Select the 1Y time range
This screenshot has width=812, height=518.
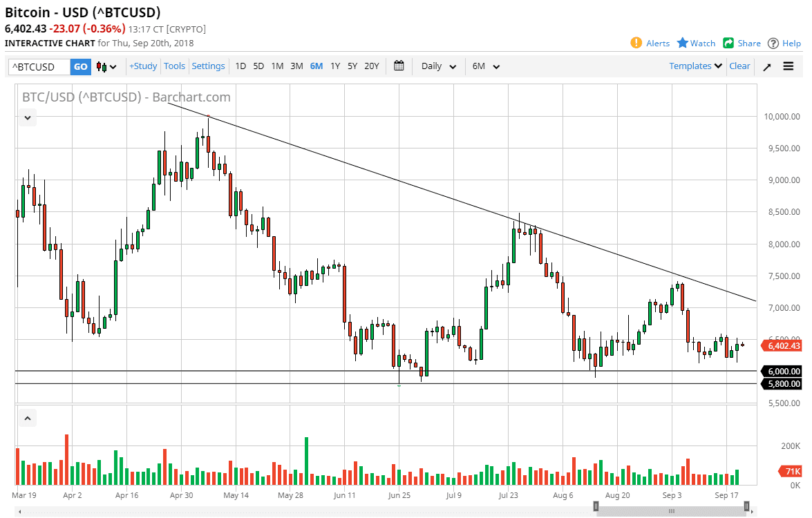point(335,66)
